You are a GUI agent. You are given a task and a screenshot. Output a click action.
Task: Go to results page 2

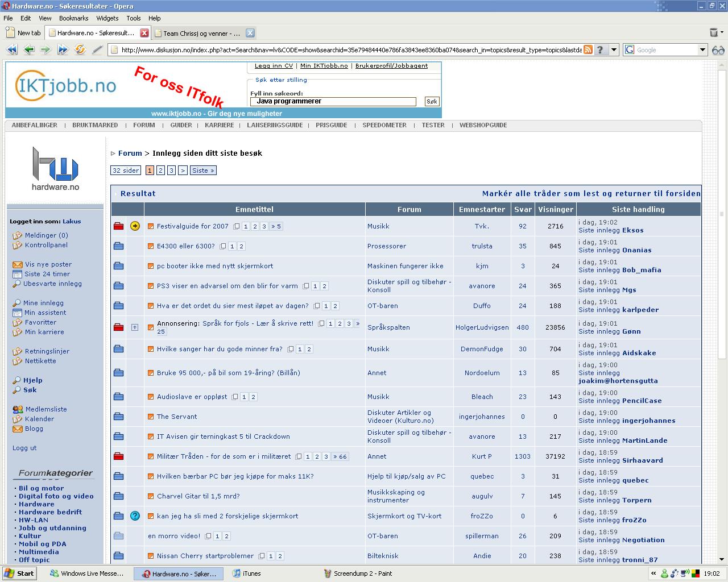[160, 171]
